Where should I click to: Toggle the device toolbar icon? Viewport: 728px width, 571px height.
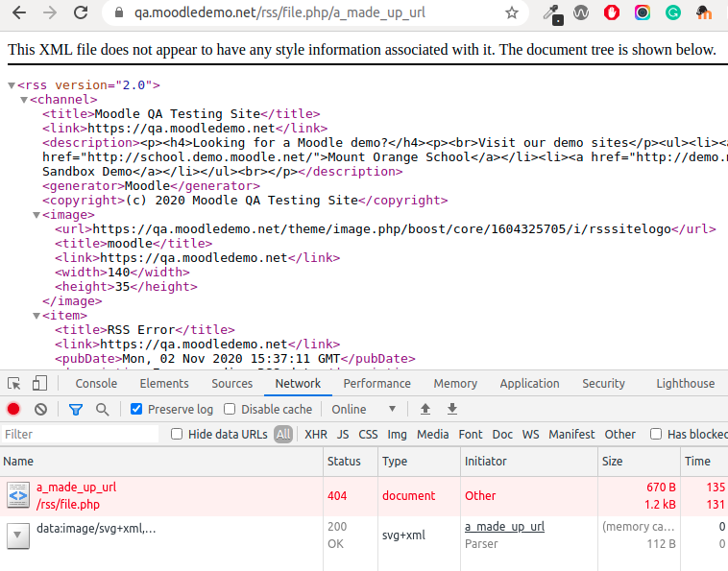point(39,383)
